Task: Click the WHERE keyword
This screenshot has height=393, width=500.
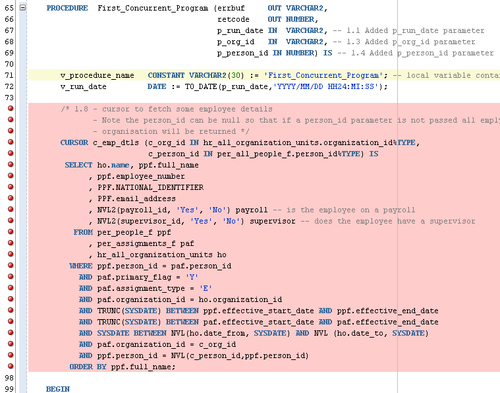Action: click(x=81, y=266)
